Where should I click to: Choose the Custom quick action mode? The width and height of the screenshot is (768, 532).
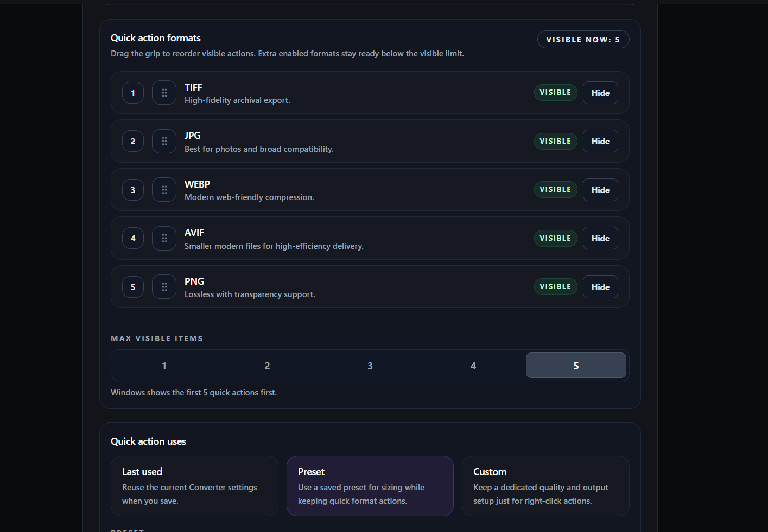545,486
